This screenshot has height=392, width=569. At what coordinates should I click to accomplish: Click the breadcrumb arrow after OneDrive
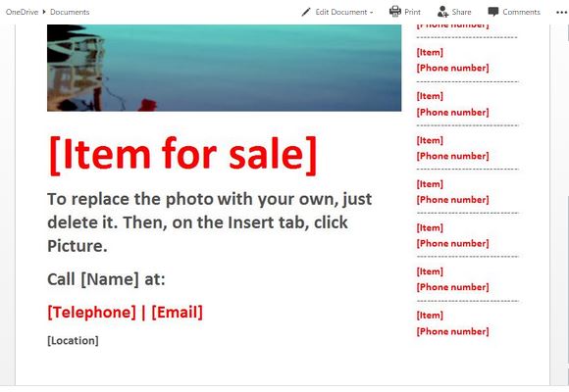44,12
